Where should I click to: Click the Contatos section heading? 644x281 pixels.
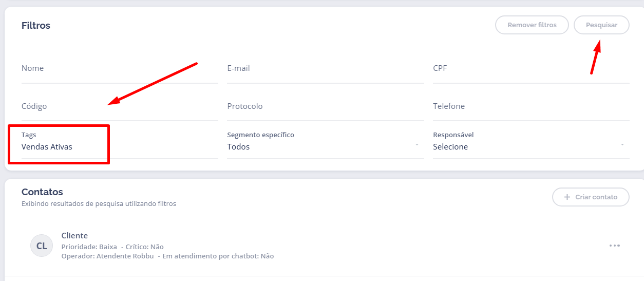coord(42,192)
